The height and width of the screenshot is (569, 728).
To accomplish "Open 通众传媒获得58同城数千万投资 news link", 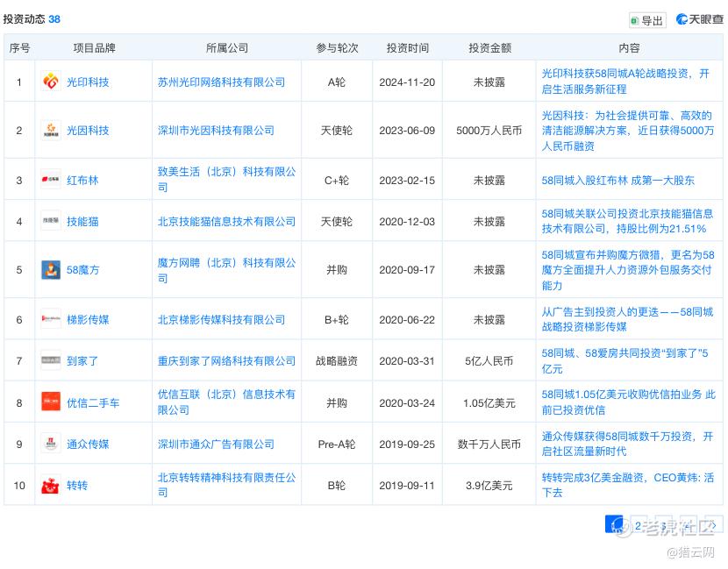I will tap(627, 444).
